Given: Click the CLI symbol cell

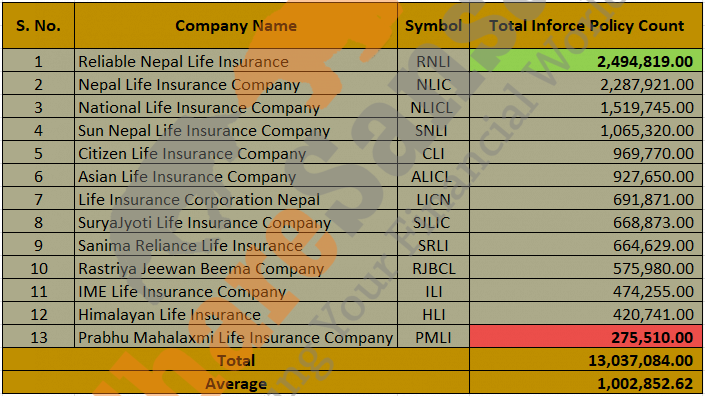Looking at the screenshot, I should point(433,153).
